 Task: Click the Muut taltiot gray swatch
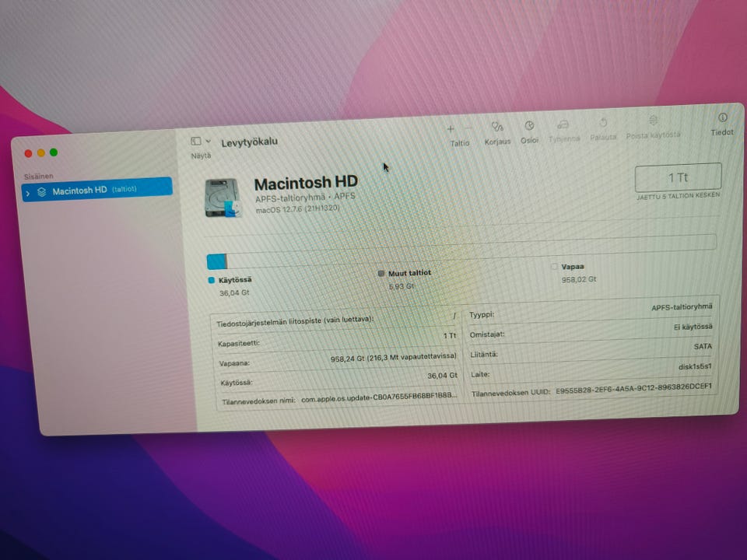click(381, 273)
